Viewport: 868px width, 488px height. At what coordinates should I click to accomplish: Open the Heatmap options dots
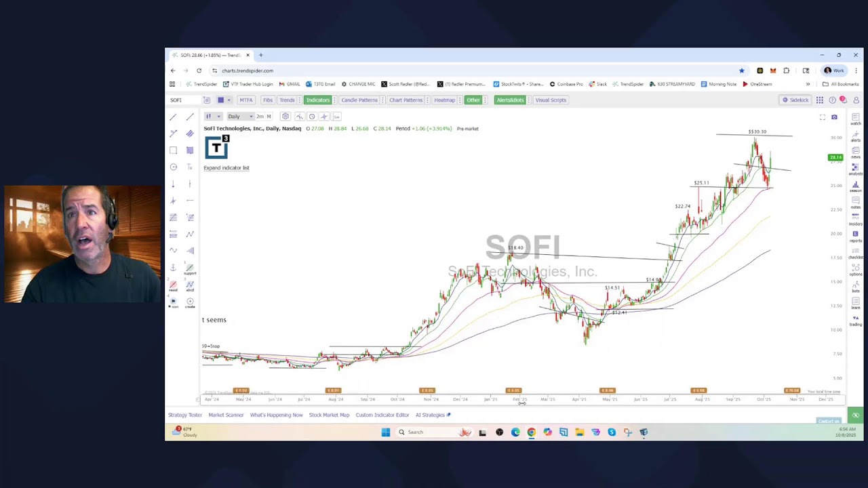click(458, 100)
